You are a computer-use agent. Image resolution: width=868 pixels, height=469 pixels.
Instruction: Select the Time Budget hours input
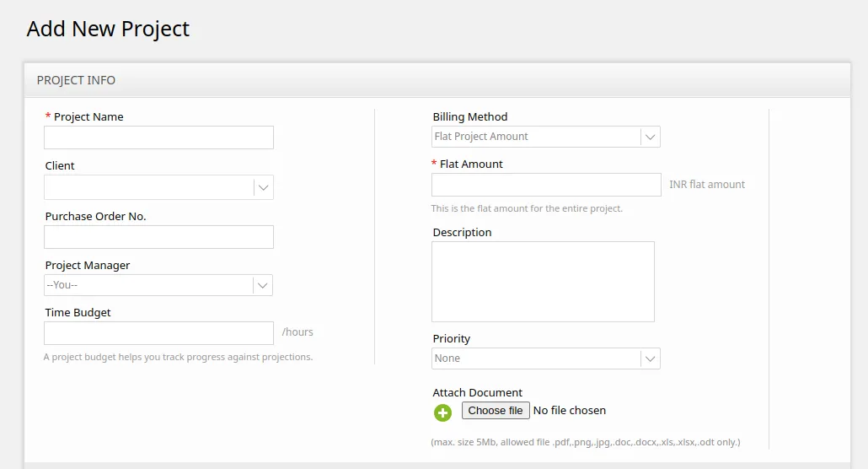tap(159, 333)
